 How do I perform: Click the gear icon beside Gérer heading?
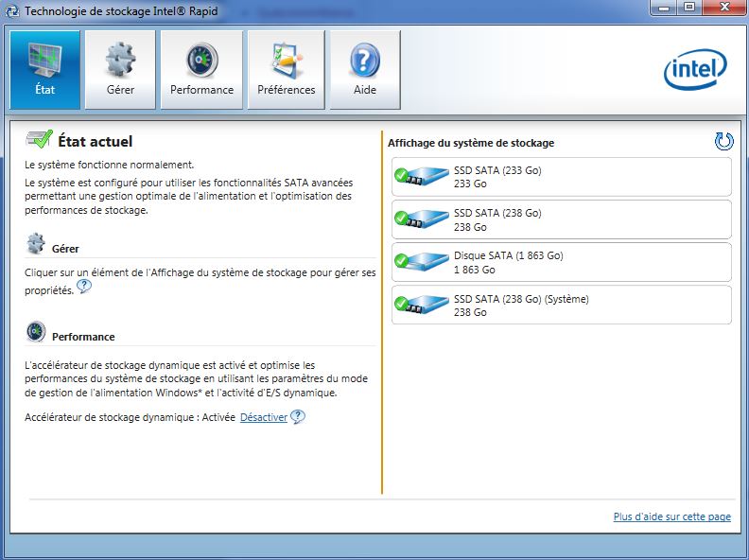36,244
